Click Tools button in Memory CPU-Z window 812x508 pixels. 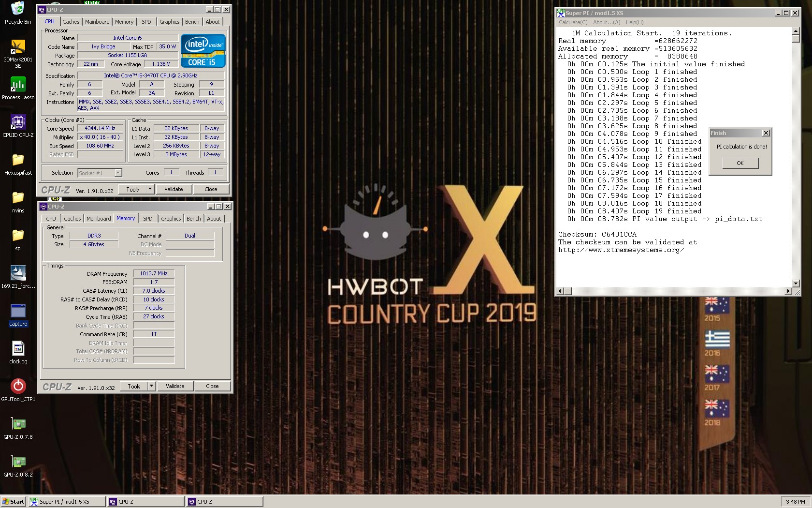tap(134, 386)
